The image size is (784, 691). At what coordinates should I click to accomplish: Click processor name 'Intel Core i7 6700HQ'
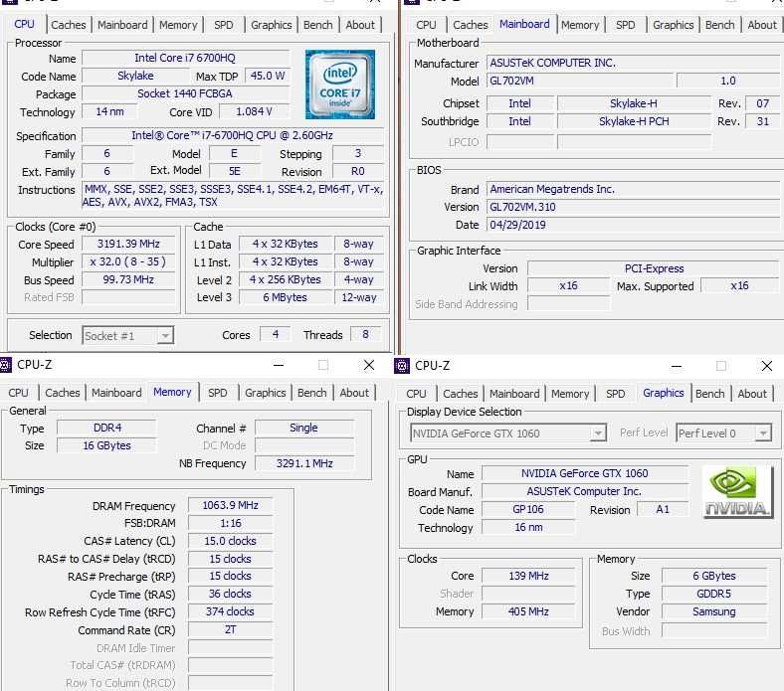coord(184,58)
